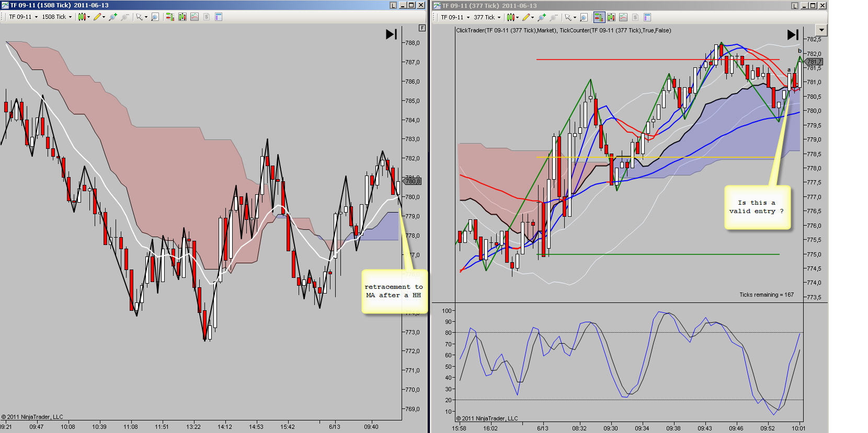Click 'b' swing label on 377 Tick chart
The width and height of the screenshot is (868, 433).
click(x=800, y=51)
